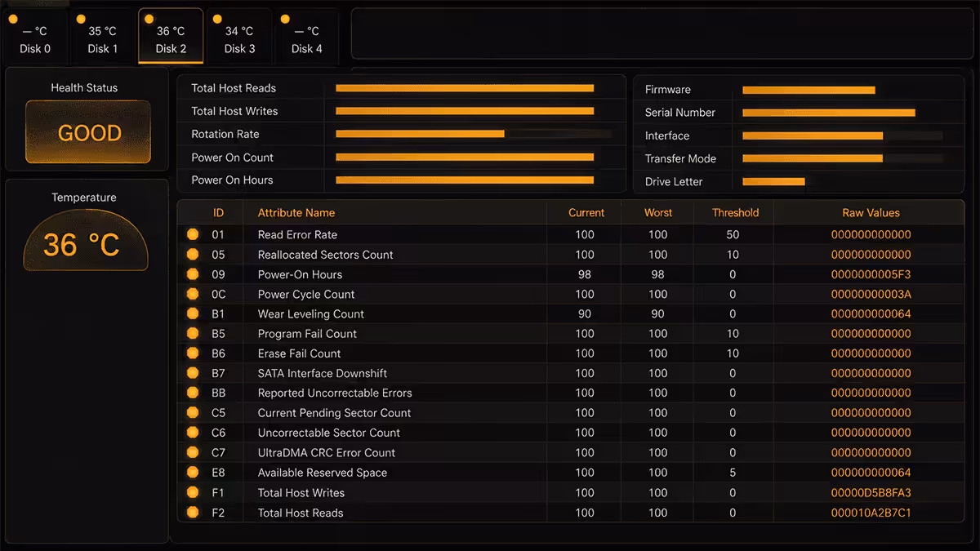Sort by the Attribute Name column header
Screen dimensions: 980x551
(296, 212)
